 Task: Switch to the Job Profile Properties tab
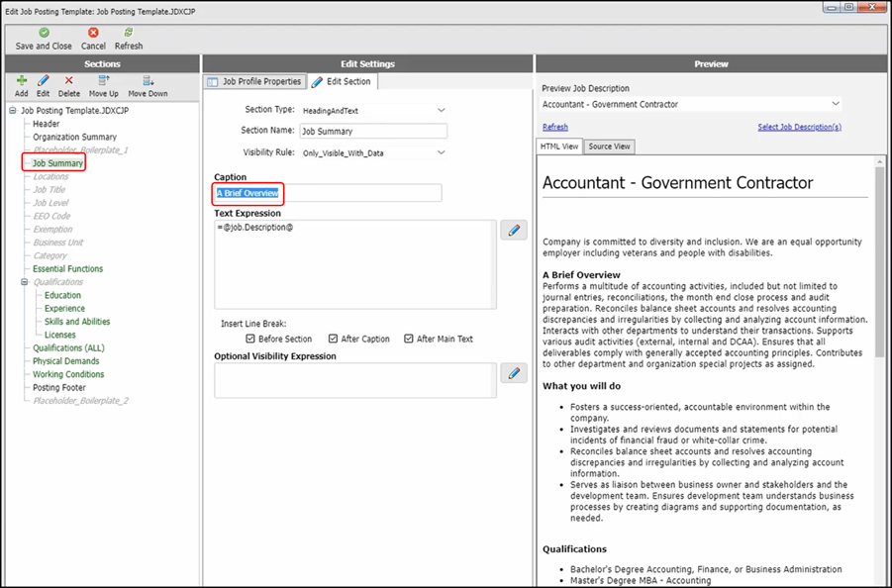(254, 81)
